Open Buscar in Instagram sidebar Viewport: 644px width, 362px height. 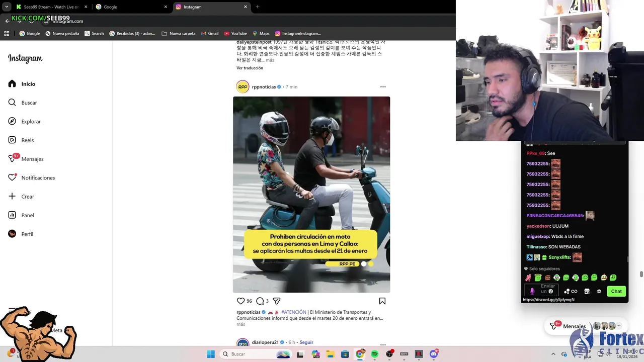(x=23, y=103)
